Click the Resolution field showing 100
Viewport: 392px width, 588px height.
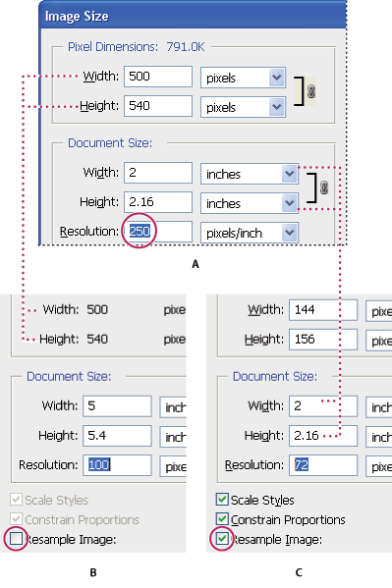pos(117,465)
